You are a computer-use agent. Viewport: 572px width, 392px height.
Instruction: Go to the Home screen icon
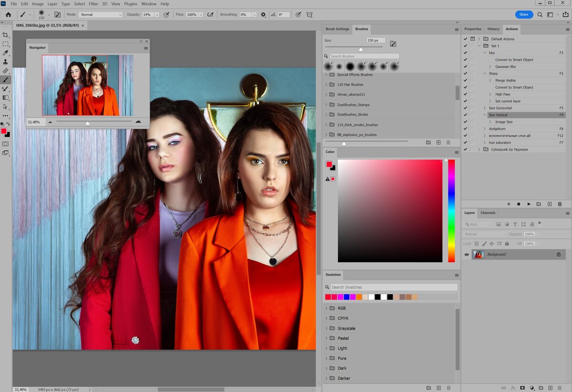[8, 15]
